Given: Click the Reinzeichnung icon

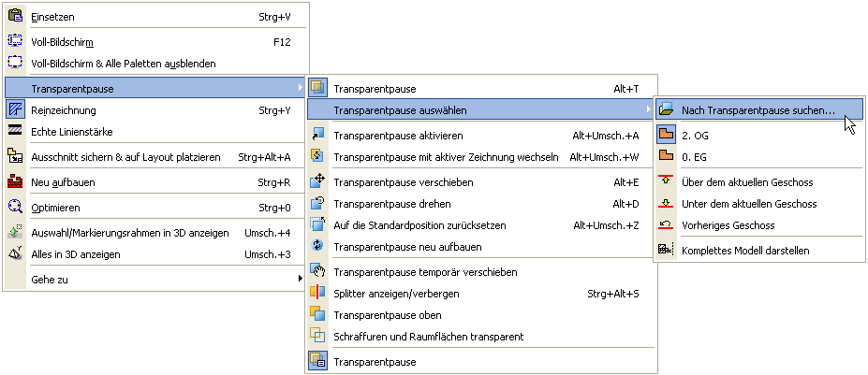Looking at the screenshot, I should point(15,109).
